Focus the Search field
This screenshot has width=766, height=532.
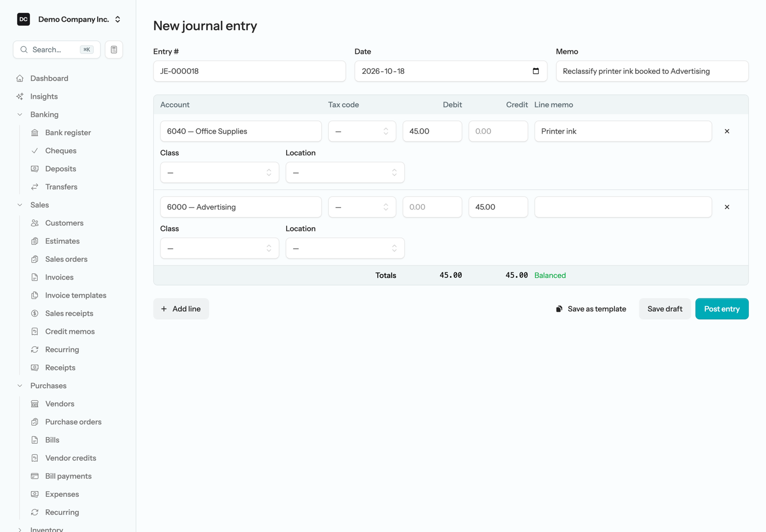pos(56,49)
